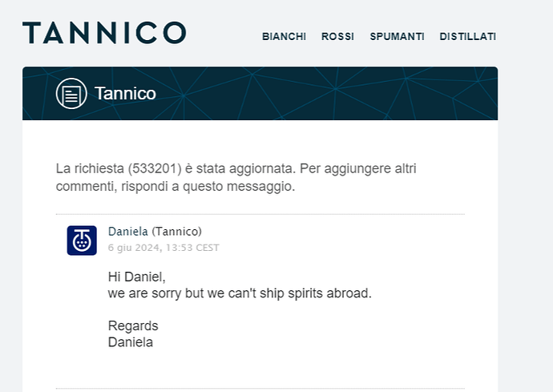Click the request number 533201
The width and height of the screenshot is (553, 392).
pyautogui.click(x=155, y=168)
